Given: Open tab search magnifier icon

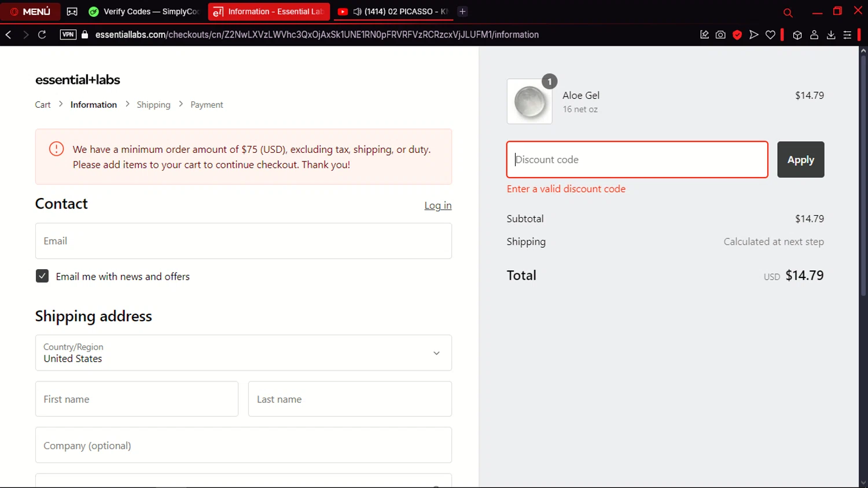Looking at the screenshot, I should click(x=788, y=12).
